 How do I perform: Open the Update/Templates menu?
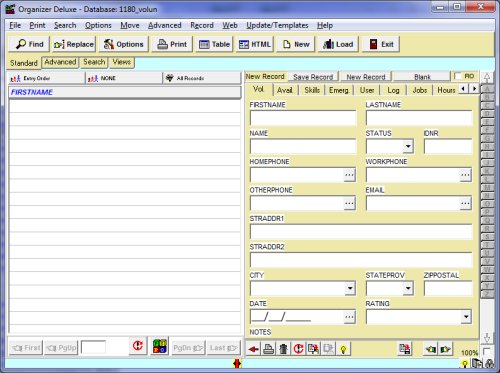(x=277, y=25)
